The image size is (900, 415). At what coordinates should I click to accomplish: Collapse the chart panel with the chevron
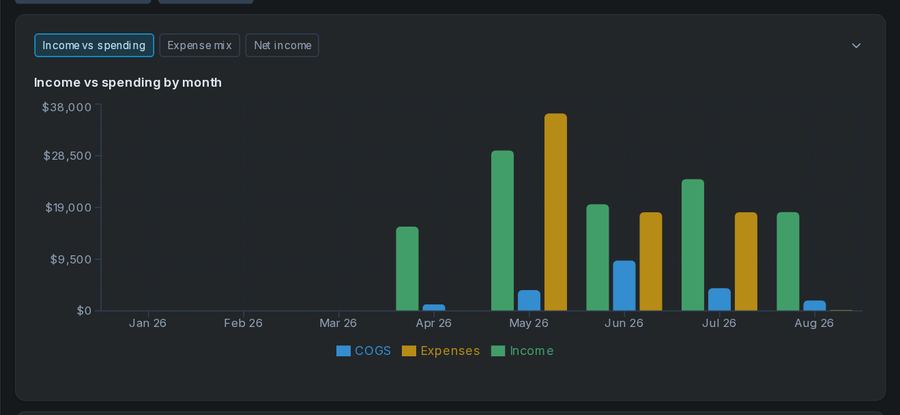click(x=856, y=45)
